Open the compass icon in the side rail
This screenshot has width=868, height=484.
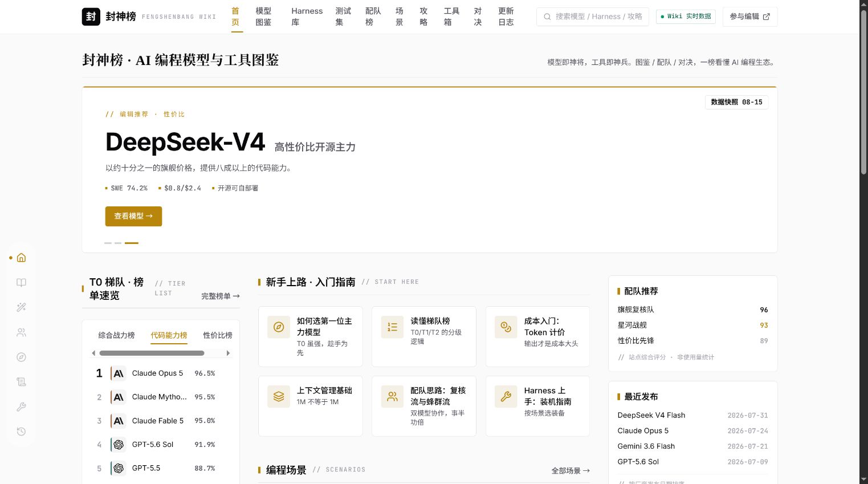click(x=21, y=357)
